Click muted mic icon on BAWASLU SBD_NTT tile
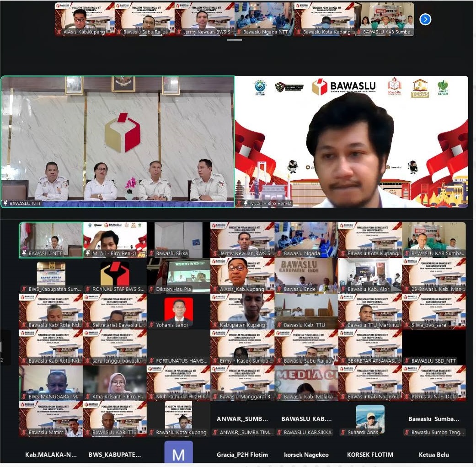This screenshot has height=467, width=476. point(407,361)
